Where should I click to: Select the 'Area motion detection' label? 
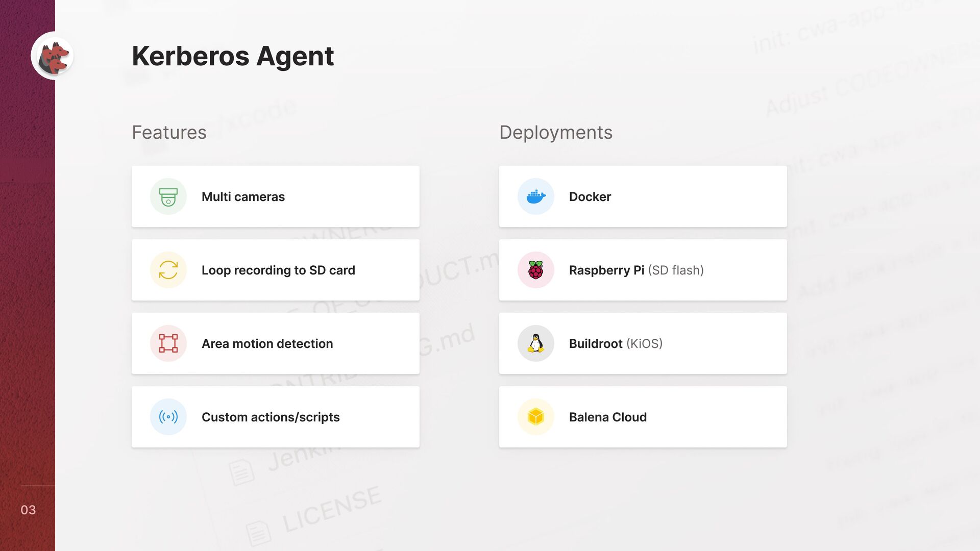click(x=267, y=344)
